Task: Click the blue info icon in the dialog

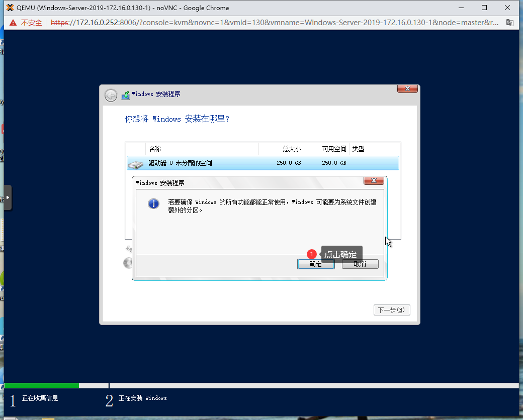Action: click(x=153, y=203)
